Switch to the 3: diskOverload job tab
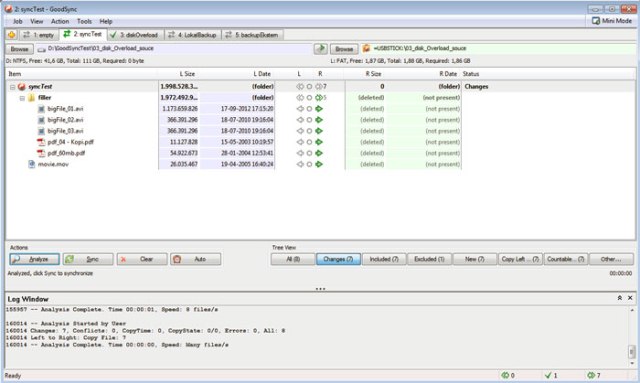Screen dimensions: 640x383 tap(136, 35)
